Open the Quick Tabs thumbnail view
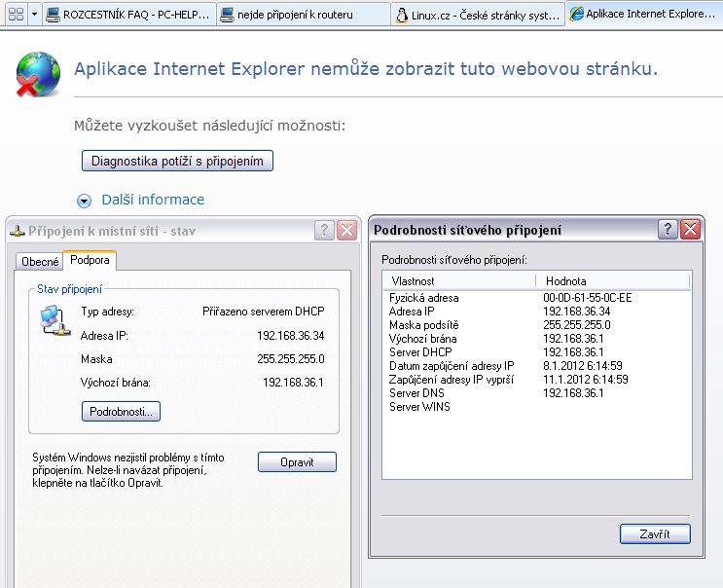This screenshot has height=588, width=723. coord(15,15)
